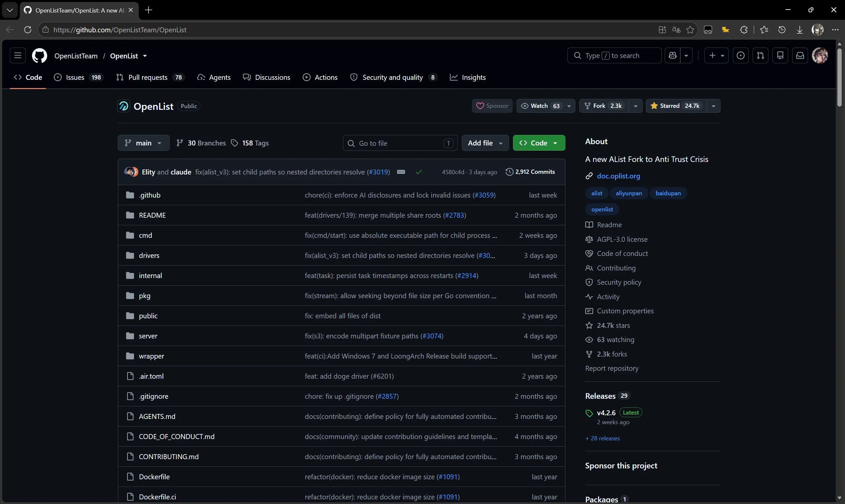Open the browser tab search chevron
This screenshot has height=504, width=845.
[10, 10]
